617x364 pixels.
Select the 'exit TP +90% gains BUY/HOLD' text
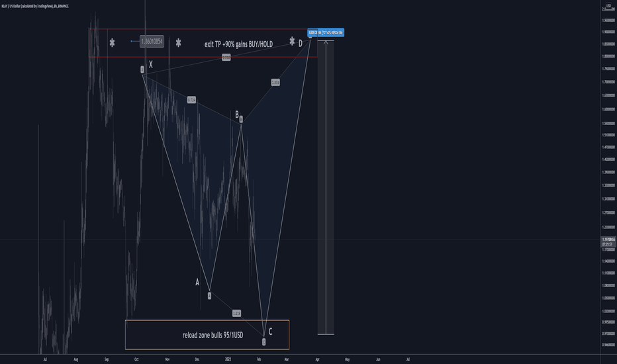[x=238, y=44]
